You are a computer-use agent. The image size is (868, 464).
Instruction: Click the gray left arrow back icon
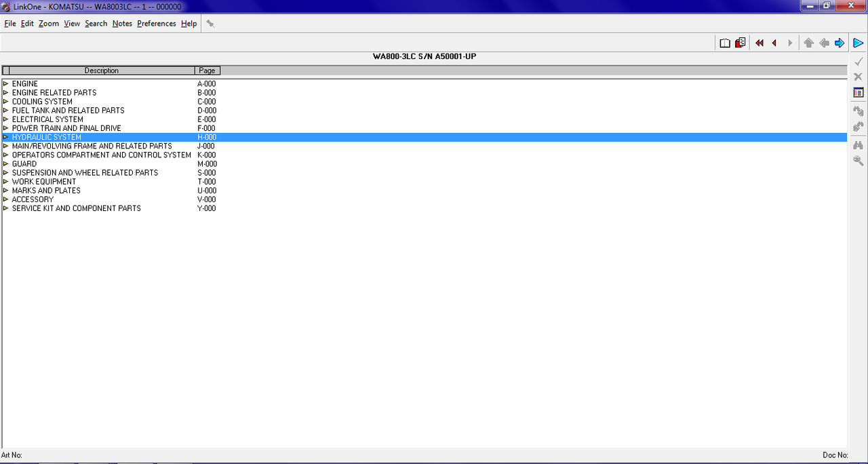[824, 43]
